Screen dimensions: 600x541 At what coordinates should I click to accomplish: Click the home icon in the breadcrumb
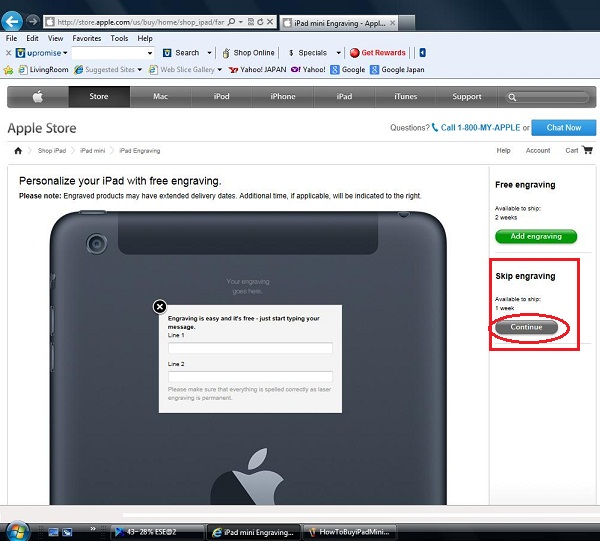18,151
